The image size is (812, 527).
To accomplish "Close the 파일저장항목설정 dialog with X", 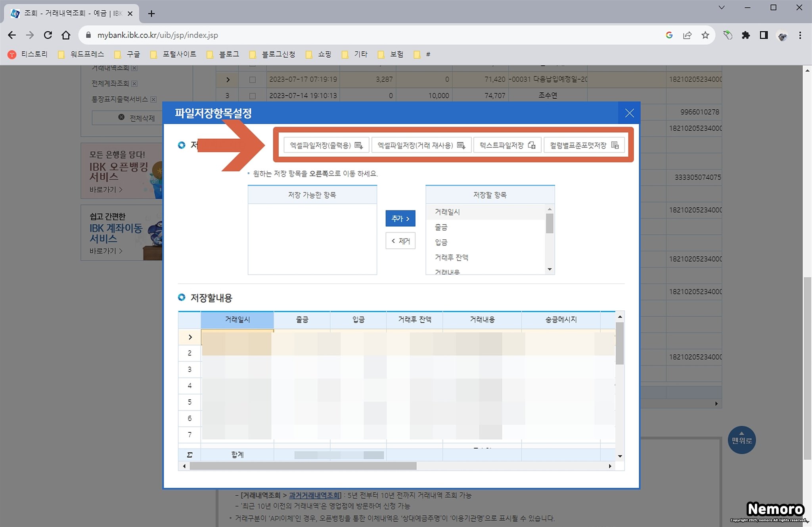I will pyautogui.click(x=629, y=113).
